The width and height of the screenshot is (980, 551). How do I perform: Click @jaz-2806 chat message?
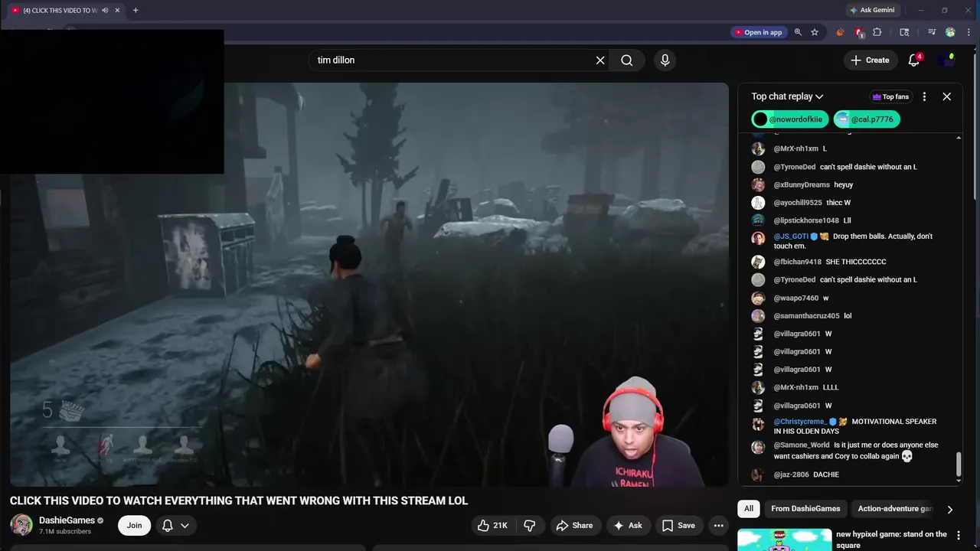pos(848,474)
